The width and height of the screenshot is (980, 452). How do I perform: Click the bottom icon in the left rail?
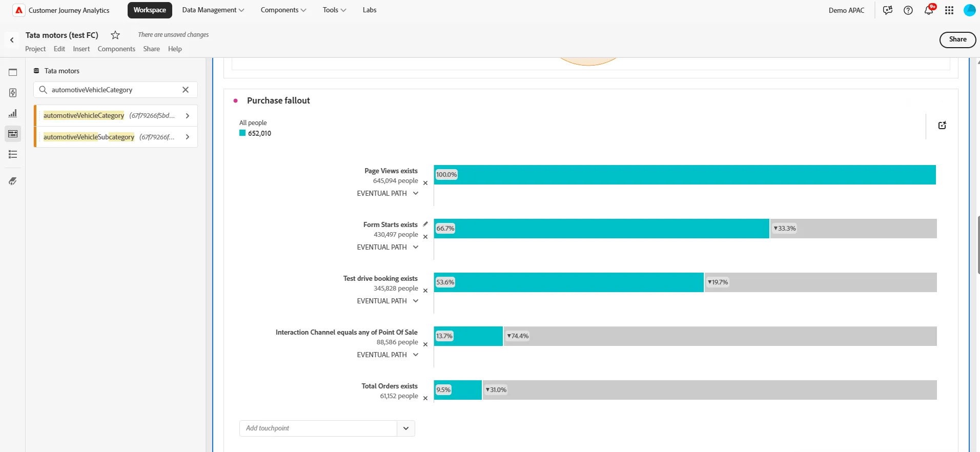click(13, 181)
